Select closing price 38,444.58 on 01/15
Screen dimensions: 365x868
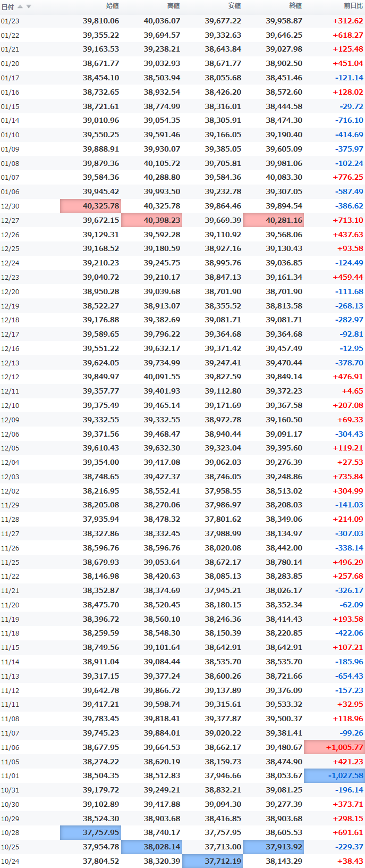tap(284, 106)
